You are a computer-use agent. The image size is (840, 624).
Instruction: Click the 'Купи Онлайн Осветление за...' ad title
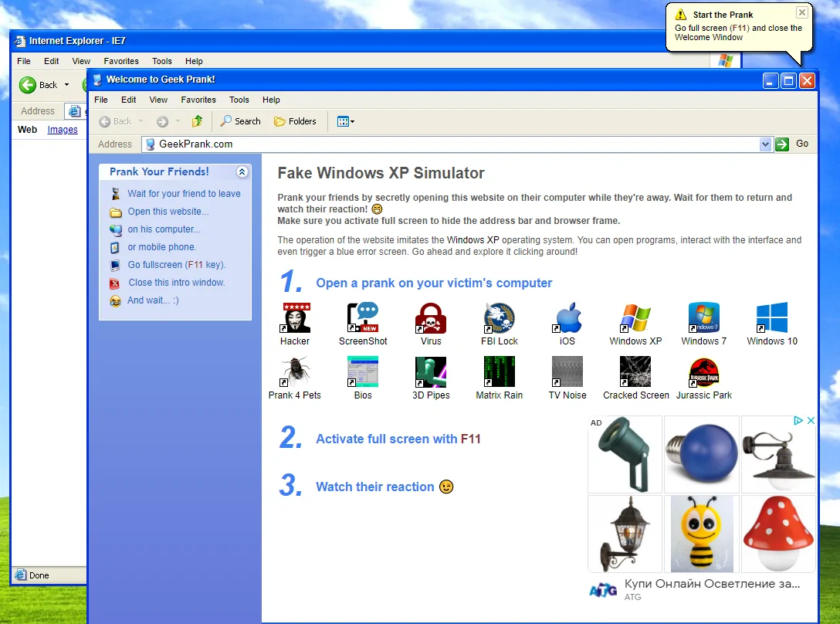coord(712,583)
